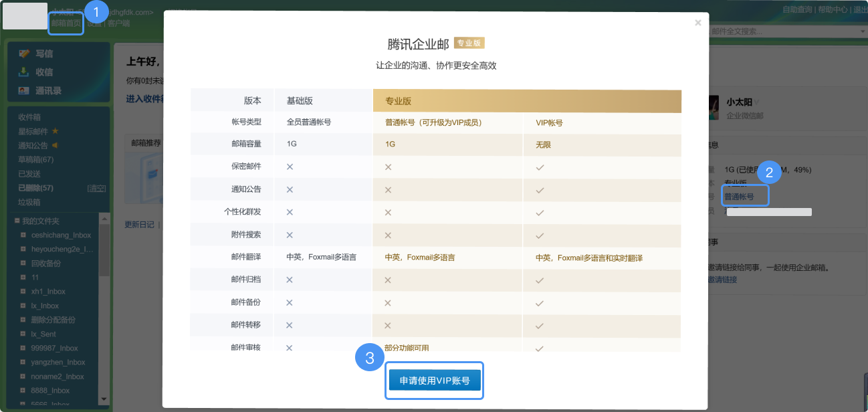Click the 申请使用VIP账号 button

(435, 381)
